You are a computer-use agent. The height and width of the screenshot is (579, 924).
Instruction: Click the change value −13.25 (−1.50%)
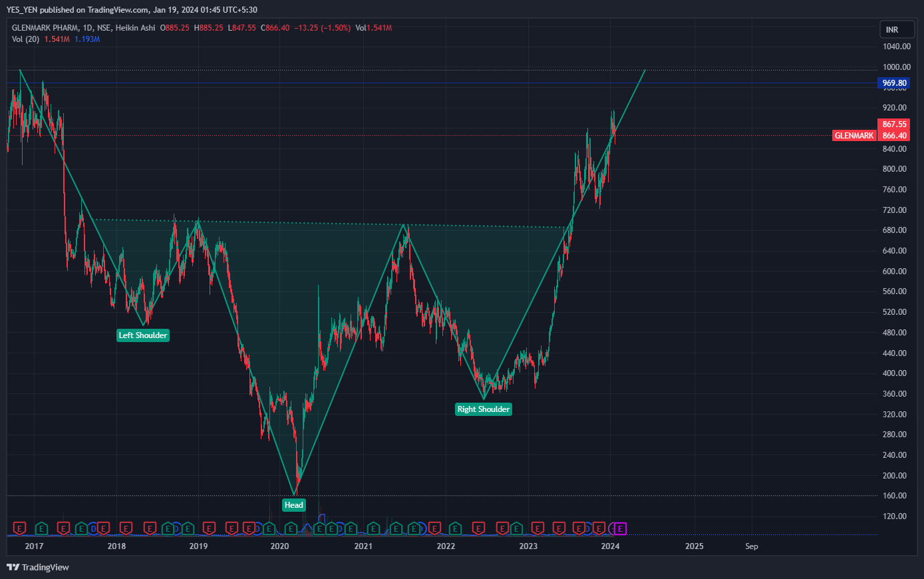322,28
